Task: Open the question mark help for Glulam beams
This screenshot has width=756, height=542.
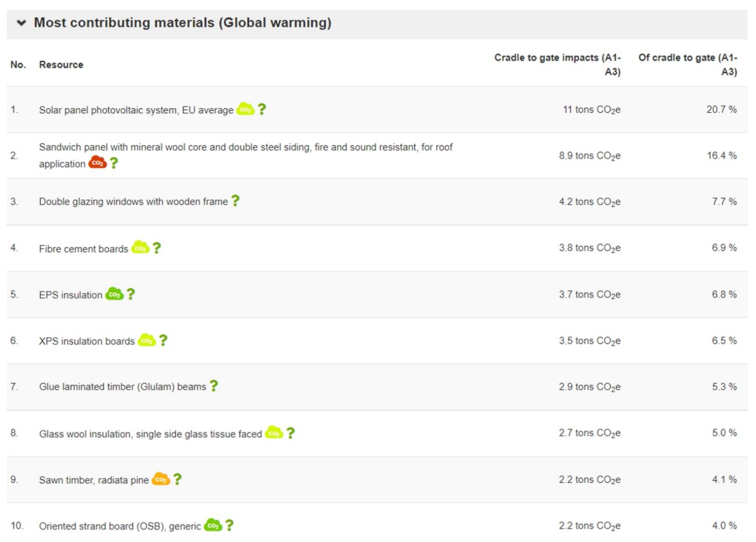Action: click(214, 386)
